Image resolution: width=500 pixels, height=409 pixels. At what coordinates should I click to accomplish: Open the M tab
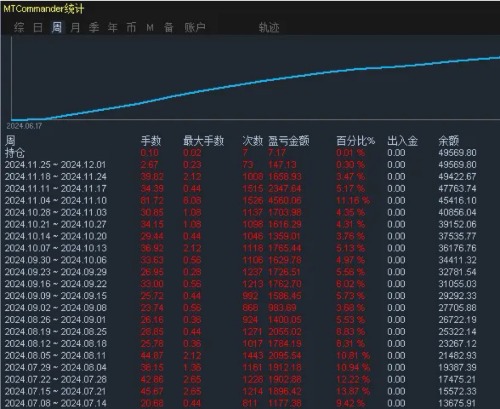150,28
